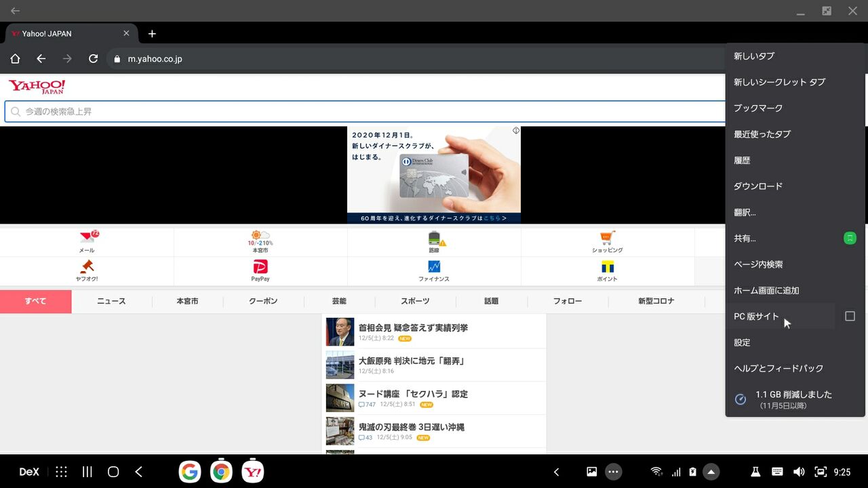
Task: Switch to the 本宮市 tab
Action: [x=187, y=301]
